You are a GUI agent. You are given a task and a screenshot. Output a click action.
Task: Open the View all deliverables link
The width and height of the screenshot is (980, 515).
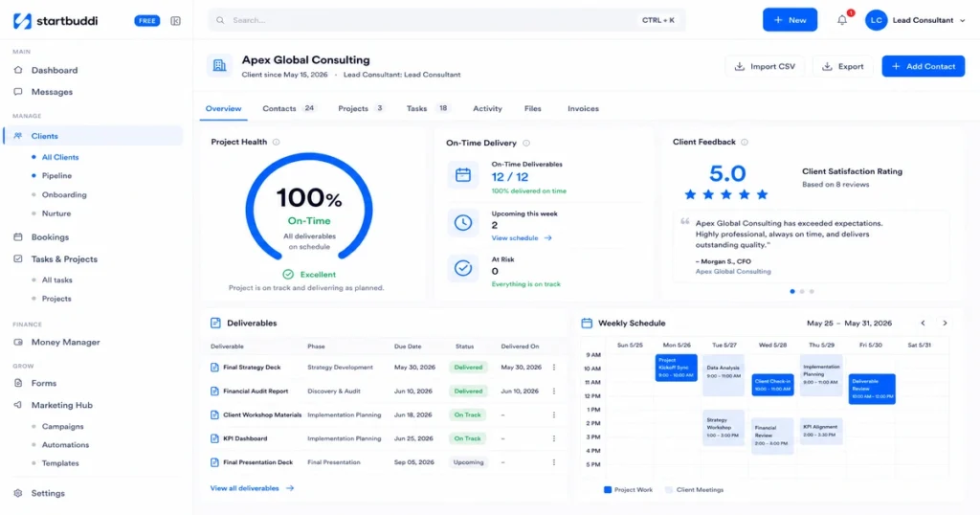252,488
